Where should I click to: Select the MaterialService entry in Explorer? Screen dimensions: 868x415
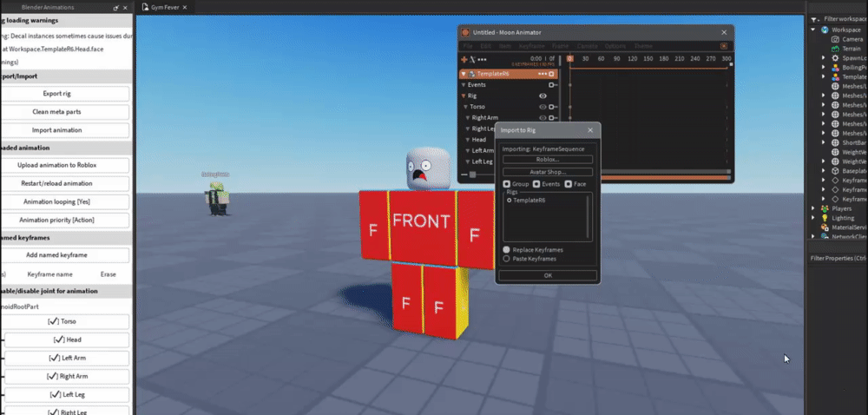click(844, 227)
